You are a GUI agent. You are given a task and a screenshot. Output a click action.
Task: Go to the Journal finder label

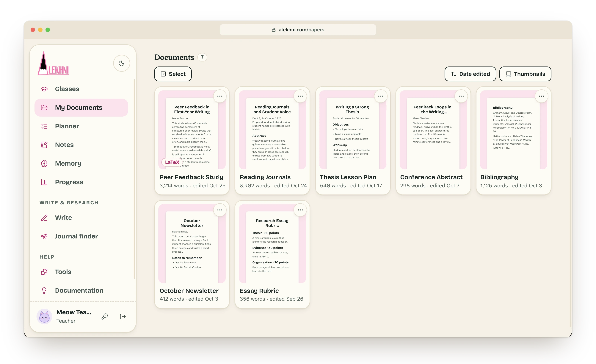click(76, 236)
